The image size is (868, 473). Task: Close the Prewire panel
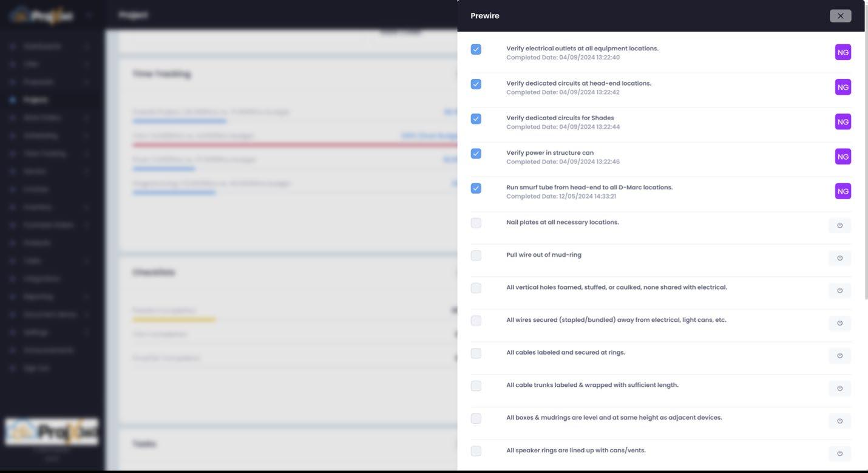click(x=840, y=16)
